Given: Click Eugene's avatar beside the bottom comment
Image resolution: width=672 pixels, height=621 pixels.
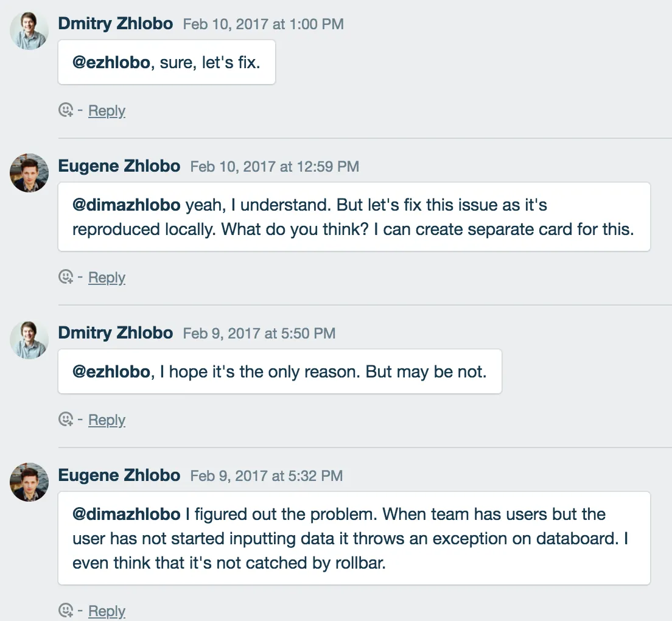Looking at the screenshot, I should [29, 482].
